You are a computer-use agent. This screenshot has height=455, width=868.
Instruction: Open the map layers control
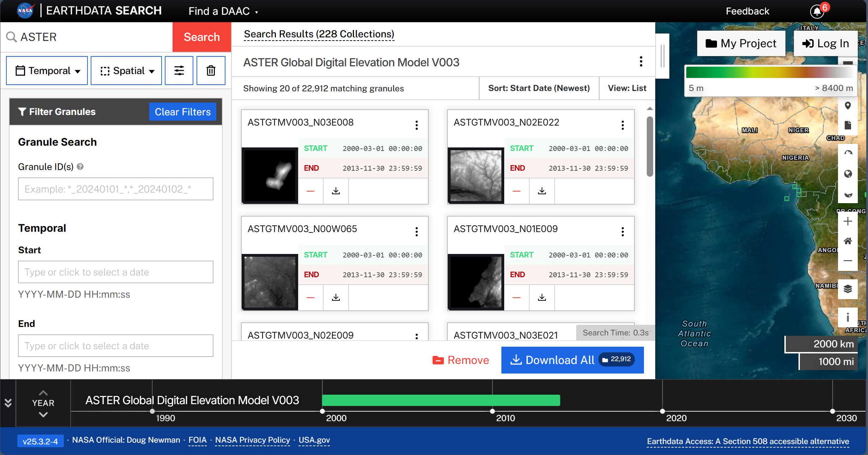(x=848, y=289)
